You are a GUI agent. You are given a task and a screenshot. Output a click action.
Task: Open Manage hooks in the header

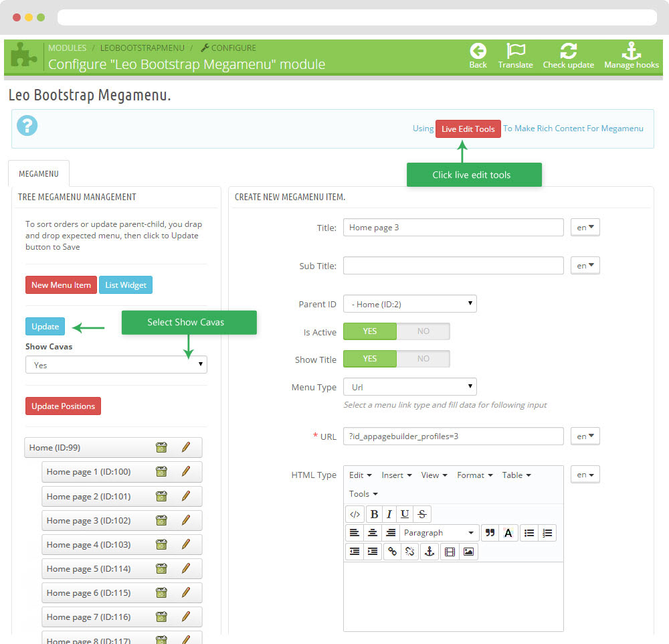[x=632, y=56]
